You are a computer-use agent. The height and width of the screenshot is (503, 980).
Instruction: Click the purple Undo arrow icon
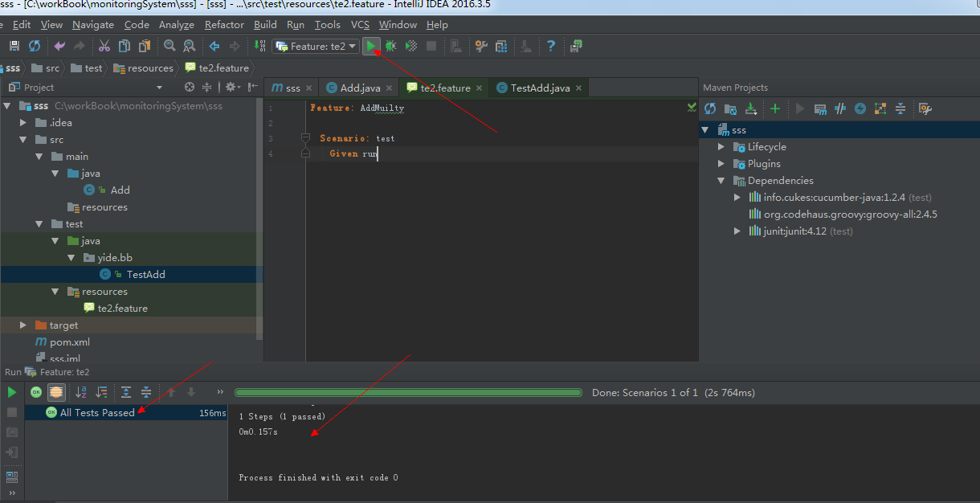(x=59, y=47)
